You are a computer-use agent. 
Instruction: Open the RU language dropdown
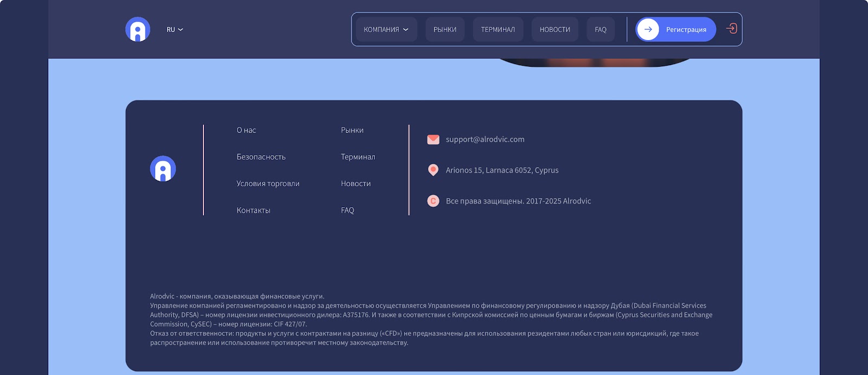[175, 29]
